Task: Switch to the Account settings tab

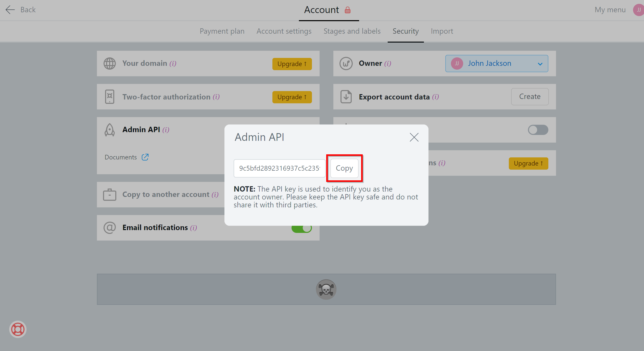Action: (x=284, y=31)
